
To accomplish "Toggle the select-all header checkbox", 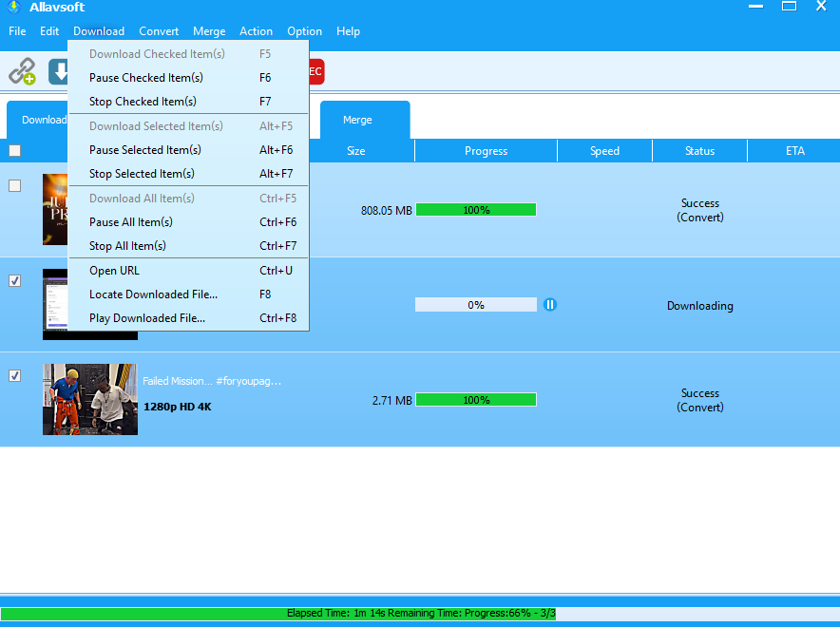I will (14, 151).
